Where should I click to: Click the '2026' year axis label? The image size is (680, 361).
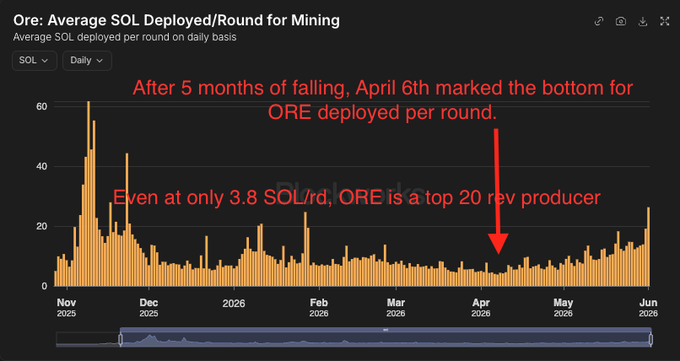click(x=234, y=303)
